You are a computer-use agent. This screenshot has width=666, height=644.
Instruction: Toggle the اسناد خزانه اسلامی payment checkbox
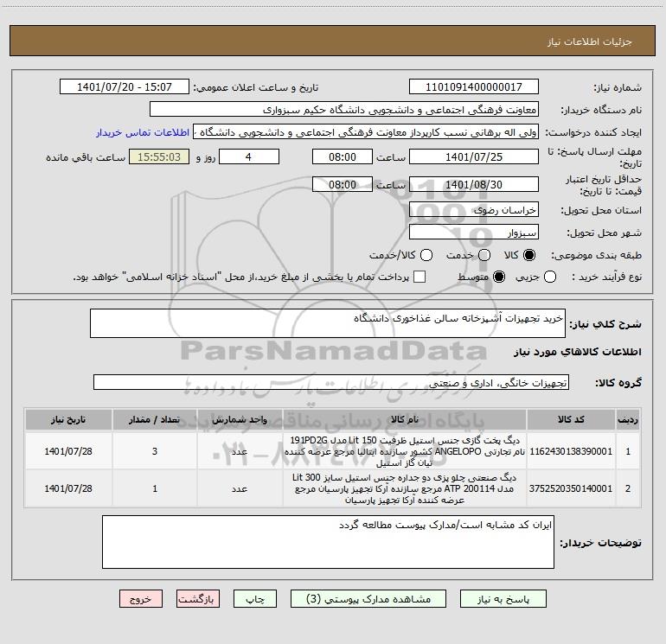tap(419, 277)
